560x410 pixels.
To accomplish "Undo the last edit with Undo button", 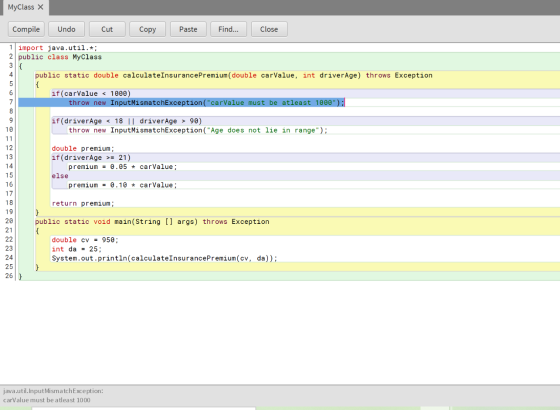I will coord(66,29).
